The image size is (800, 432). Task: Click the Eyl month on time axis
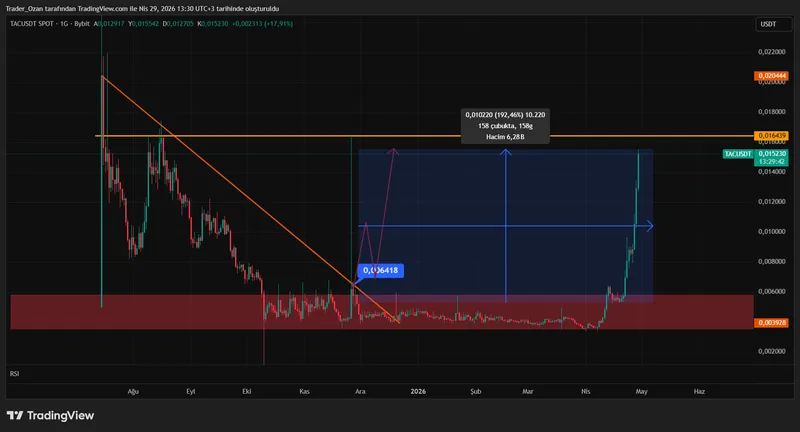click(x=191, y=392)
